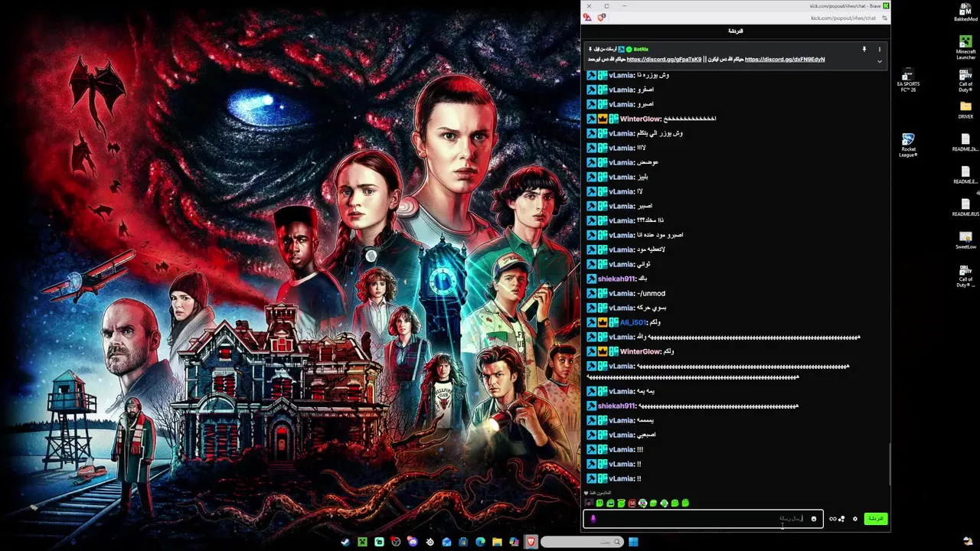
Task: Click WinterGlow username on laughing message
Action: (x=641, y=119)
